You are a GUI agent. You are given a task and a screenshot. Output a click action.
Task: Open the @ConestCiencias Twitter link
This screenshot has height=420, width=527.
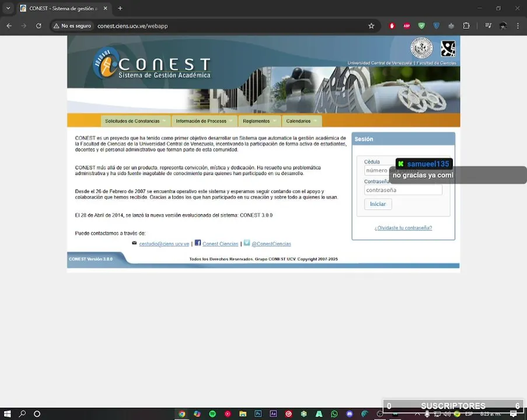click(x=271, y=244)
